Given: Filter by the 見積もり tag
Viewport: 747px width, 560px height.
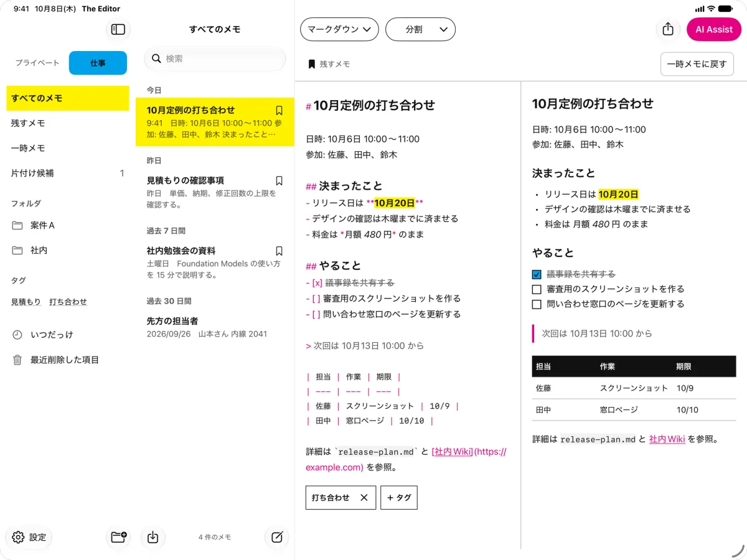Looking at the screenshot, I should coord(26,302).
